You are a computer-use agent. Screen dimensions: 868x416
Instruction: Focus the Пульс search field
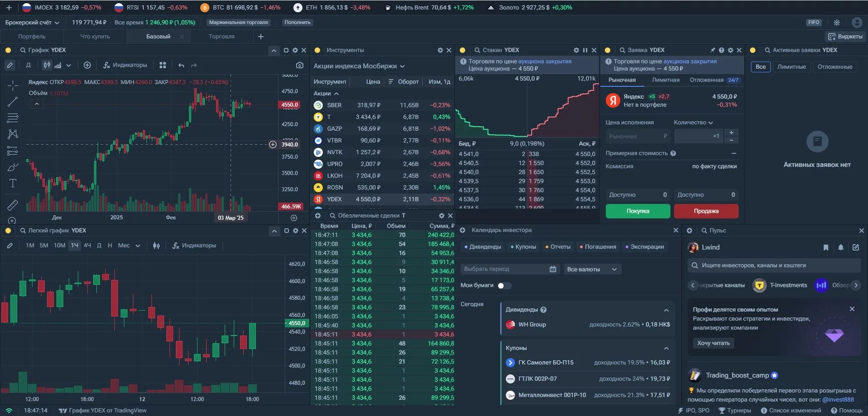coord(774,265)
